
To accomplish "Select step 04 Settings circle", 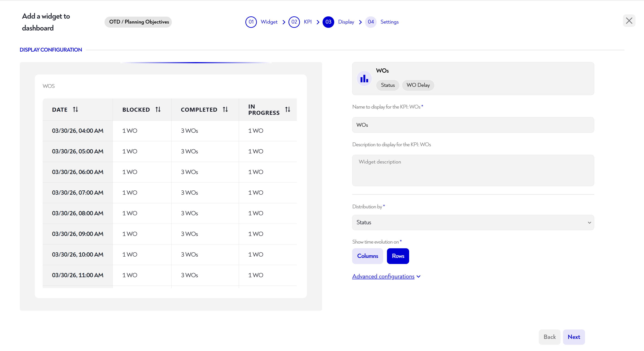I will [371, 22].
